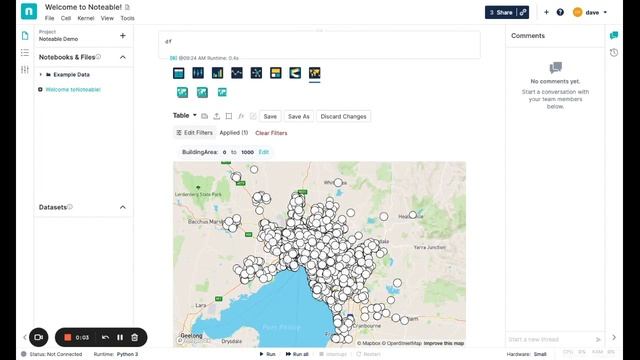Pause the screen recording
Viewport: 640px width, 360px height.
tap(120, 338)
